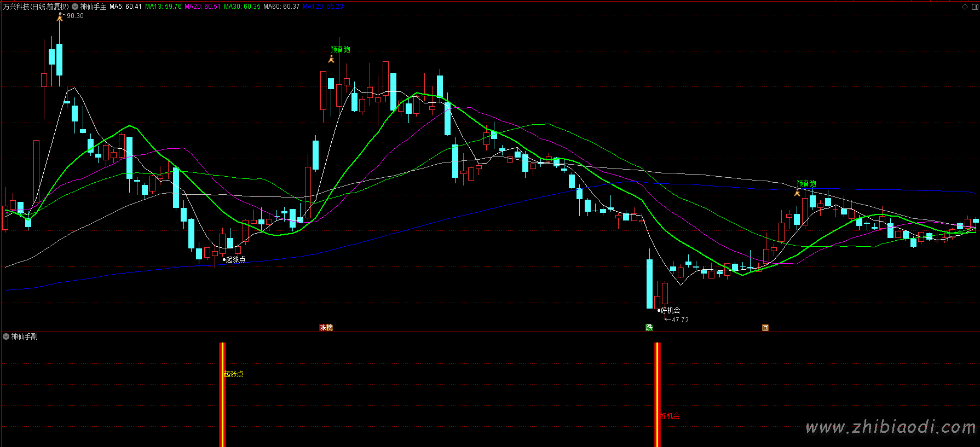This screenshot has width=980, height=447.
Task: Click the running-man icon near 90.30 high
Action: (x=60, y=18)
